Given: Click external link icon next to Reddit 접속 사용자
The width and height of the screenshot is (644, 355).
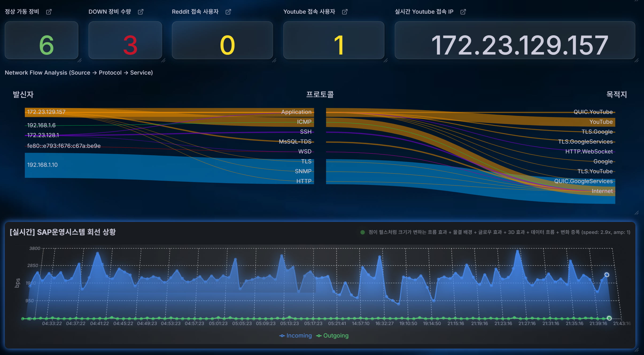Looking at the screenshot, I should pyautogui.click(x=228, y=12).
